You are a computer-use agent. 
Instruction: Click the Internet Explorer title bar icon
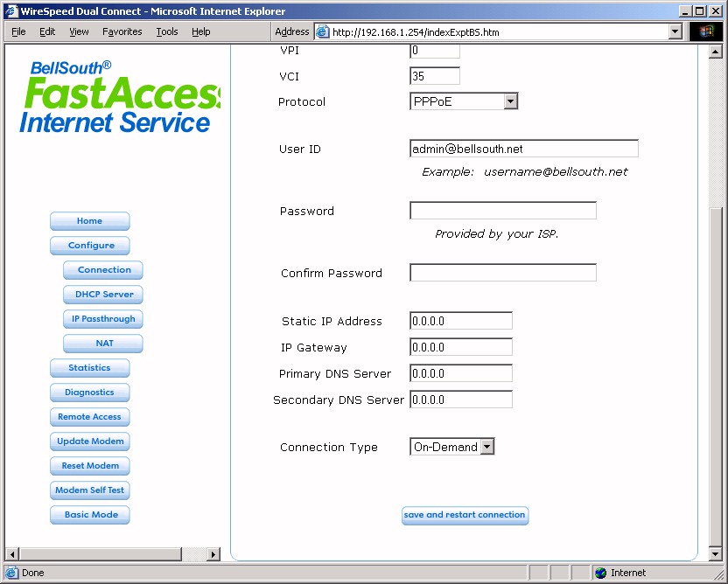pos(11,10)
